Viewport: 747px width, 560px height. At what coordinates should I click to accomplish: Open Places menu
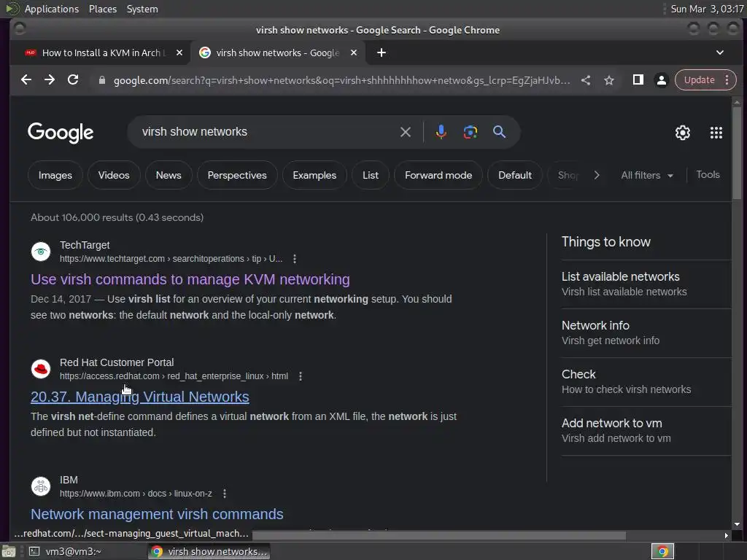pyautogui.click(x=102, y=9)
